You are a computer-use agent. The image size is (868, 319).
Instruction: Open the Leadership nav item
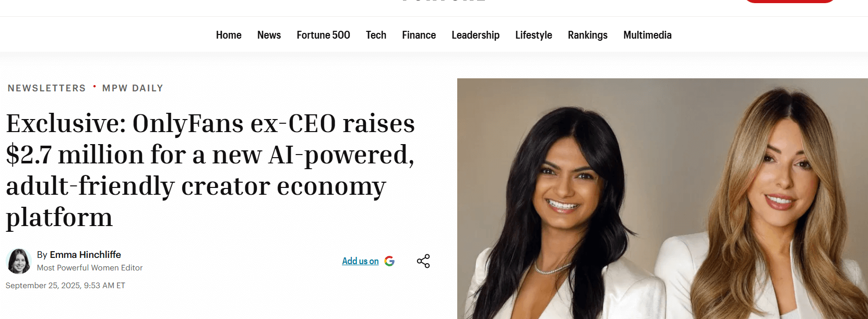[x=475, y=35]
